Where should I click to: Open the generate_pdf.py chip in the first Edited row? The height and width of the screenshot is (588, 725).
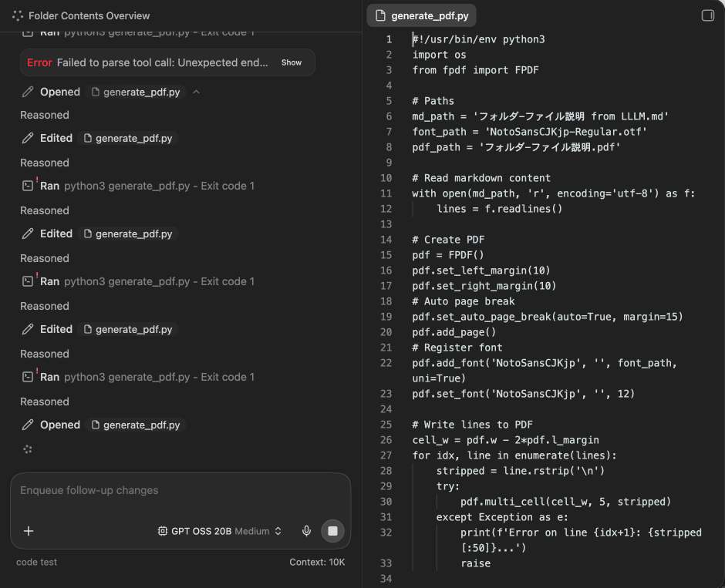[128, 138]
